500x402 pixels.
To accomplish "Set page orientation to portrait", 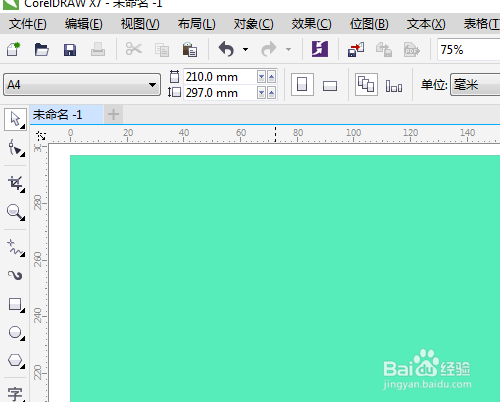I will point(302,84).
